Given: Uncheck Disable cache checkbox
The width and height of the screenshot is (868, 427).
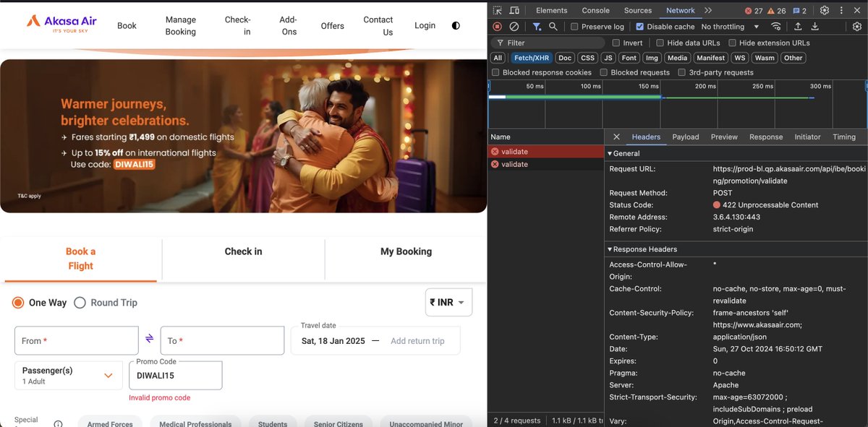Looking at the screenshot, I should [x=639, y=27].
